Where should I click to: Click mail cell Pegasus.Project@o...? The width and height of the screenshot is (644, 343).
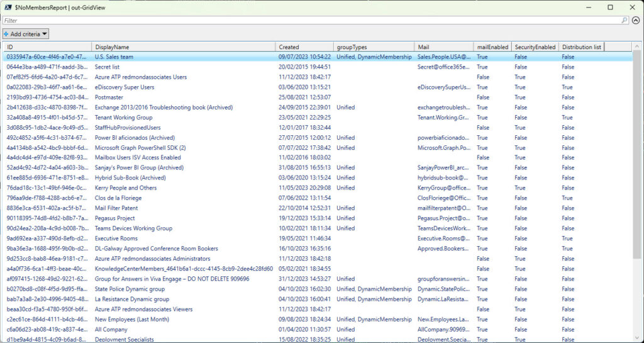444,218
